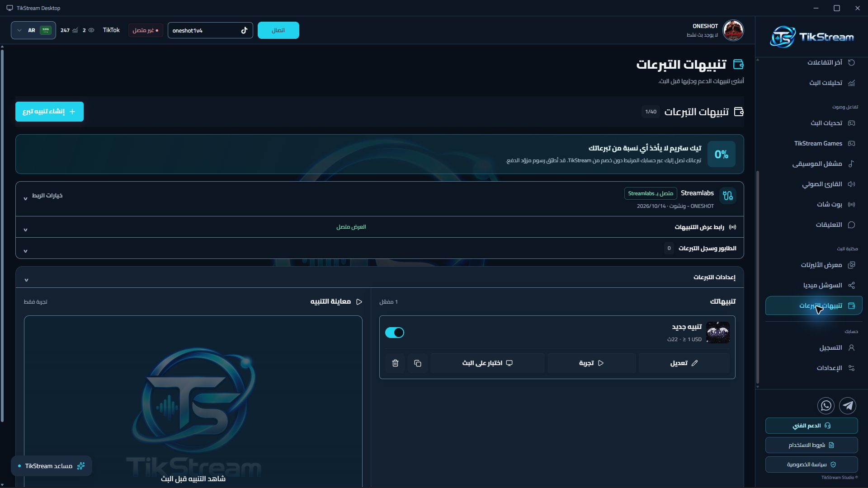Screen dimensions: 868x488
Task: Duplicate the alert with the copy icon
Action: coord(418,363)
